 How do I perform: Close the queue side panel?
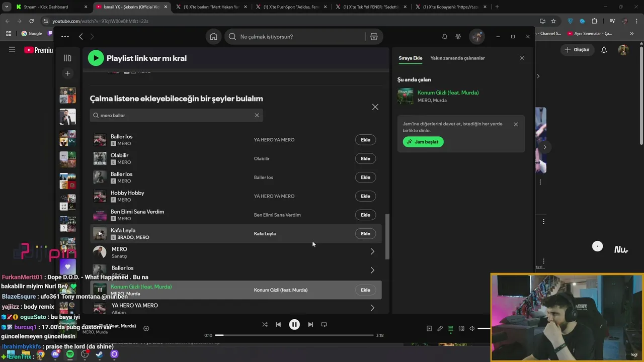tap(522, 58)
